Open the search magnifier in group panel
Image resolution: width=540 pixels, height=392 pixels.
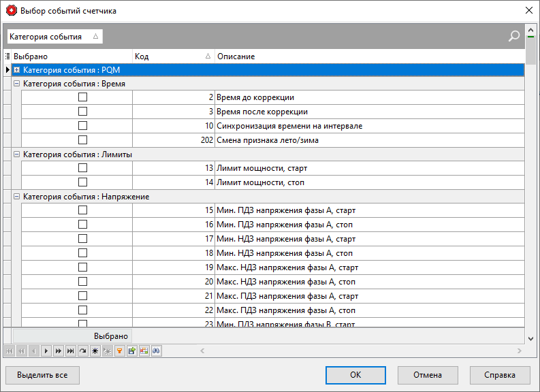point(514,37)
